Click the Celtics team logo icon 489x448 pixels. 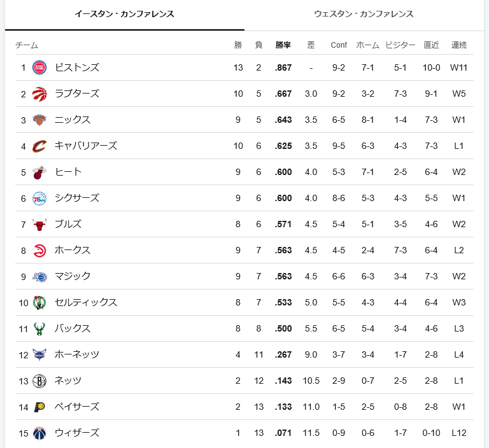point(39,302)
